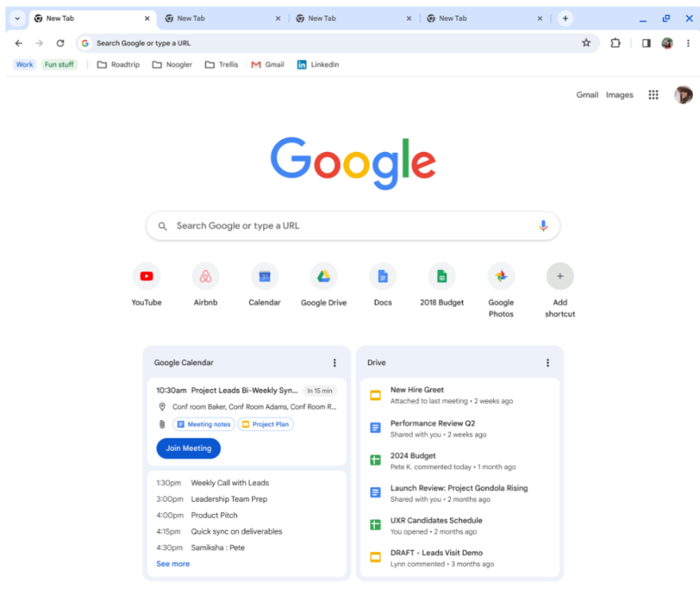Click the Google search box

click(353, 226)
